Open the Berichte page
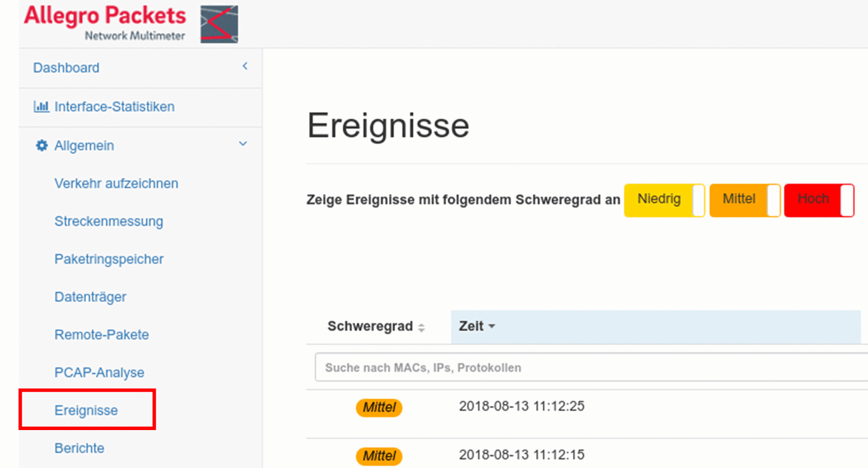The image size is (868, 468). 79,448
